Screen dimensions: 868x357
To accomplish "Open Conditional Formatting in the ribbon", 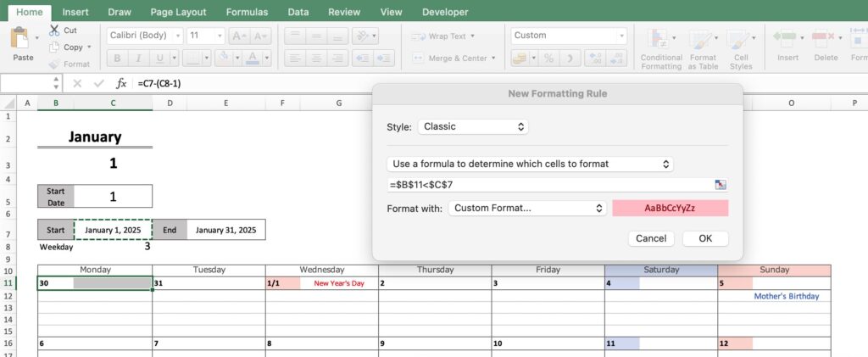I will pos(660,48).
